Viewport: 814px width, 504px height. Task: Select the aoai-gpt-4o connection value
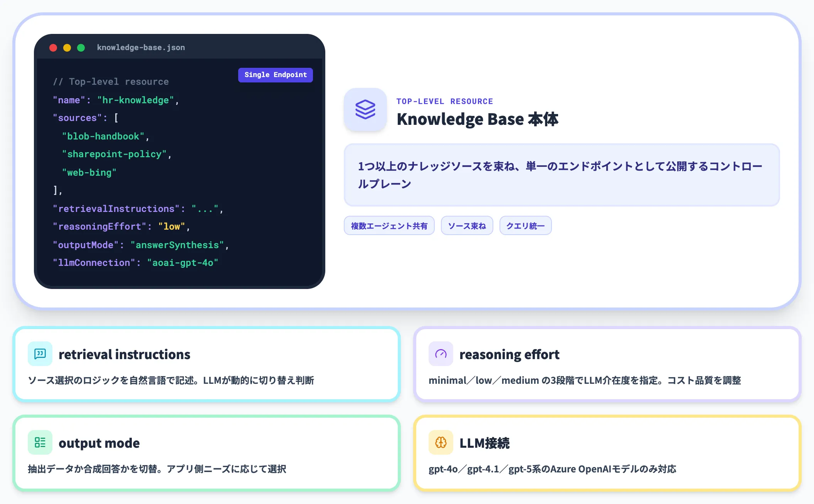tap(183, 262)
